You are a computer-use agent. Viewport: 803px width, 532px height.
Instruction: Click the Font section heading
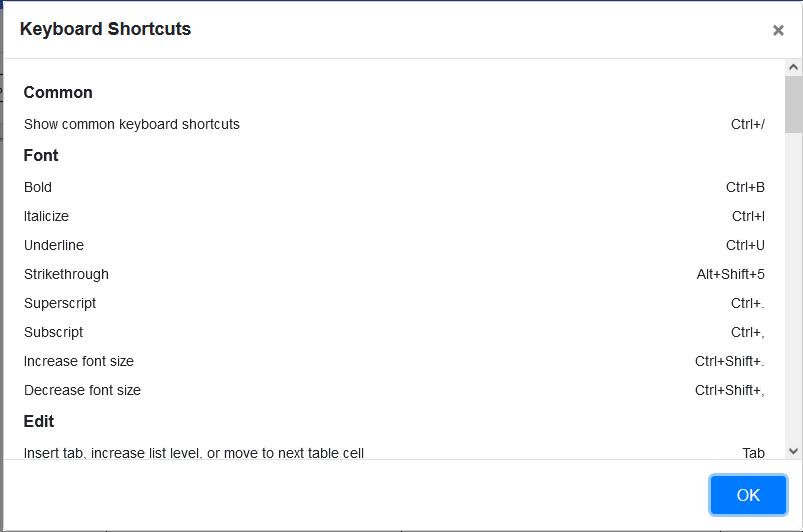click(41, 155)
